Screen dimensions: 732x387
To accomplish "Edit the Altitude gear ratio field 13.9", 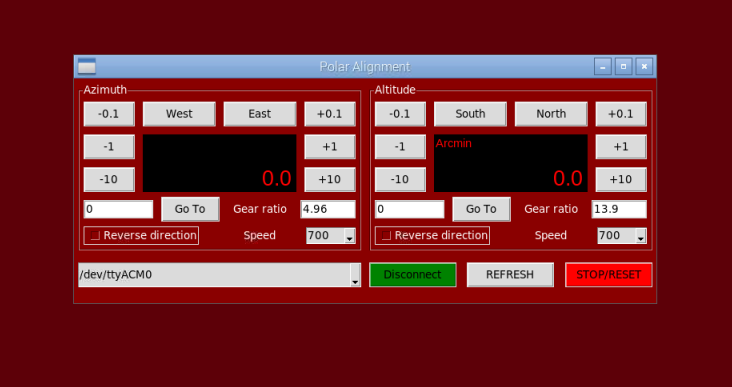I will point(619,209).
